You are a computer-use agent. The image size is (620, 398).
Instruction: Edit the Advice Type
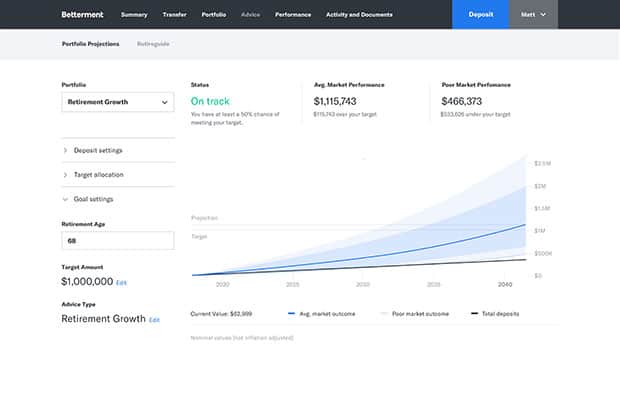(x=154, y=320)
